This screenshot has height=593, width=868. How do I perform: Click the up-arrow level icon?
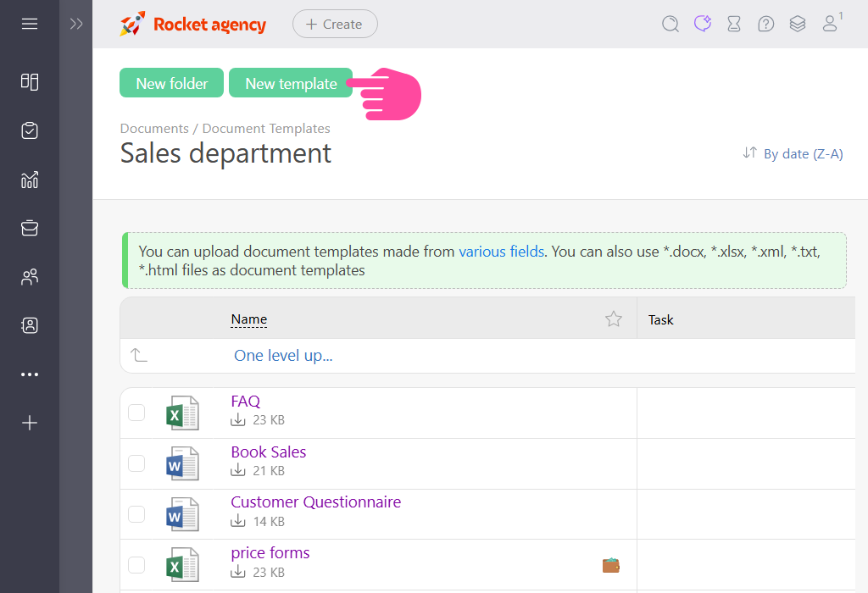click(x=138, y=355)
